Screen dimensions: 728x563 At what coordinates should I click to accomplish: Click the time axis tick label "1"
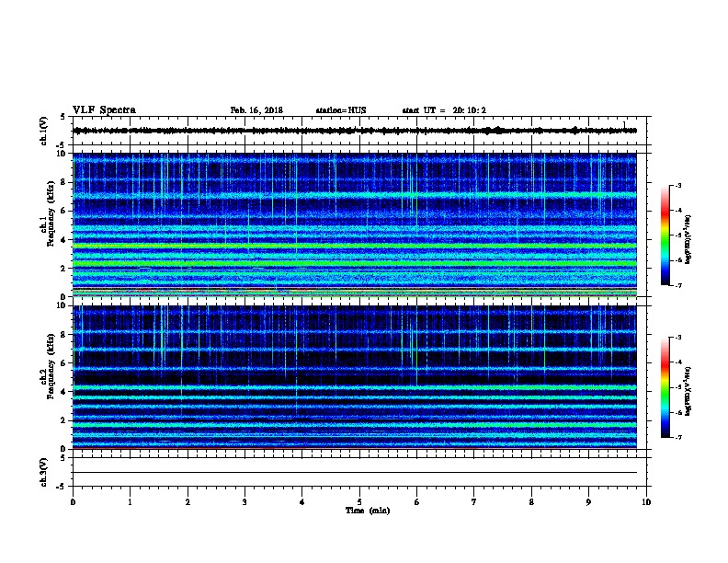pos(131,502)
